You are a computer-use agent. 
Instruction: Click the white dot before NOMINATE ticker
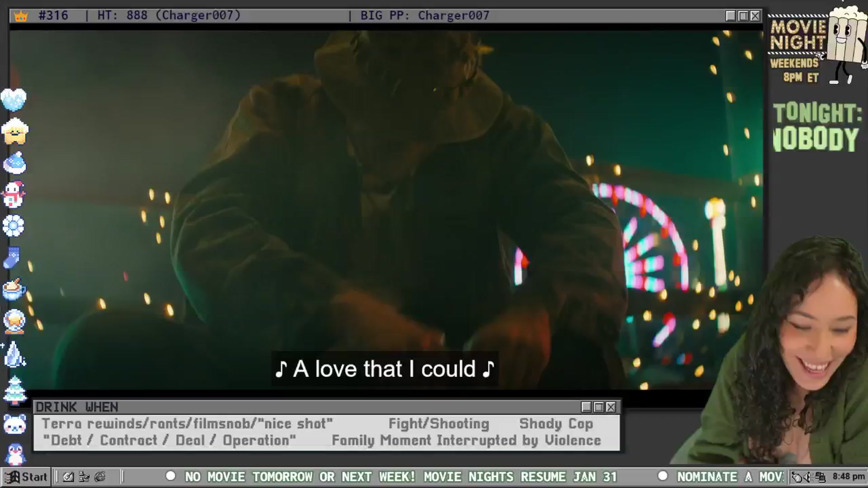(x=663, y=476)
